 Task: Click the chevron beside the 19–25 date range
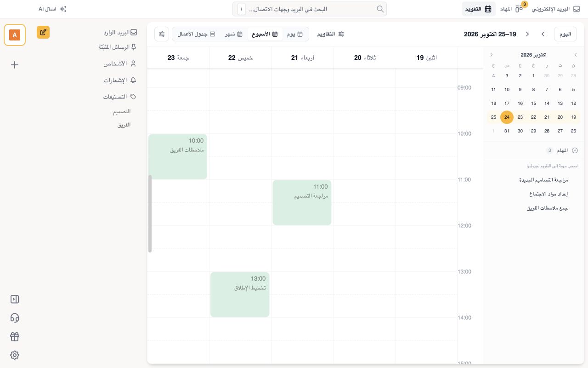click(527, 34)
